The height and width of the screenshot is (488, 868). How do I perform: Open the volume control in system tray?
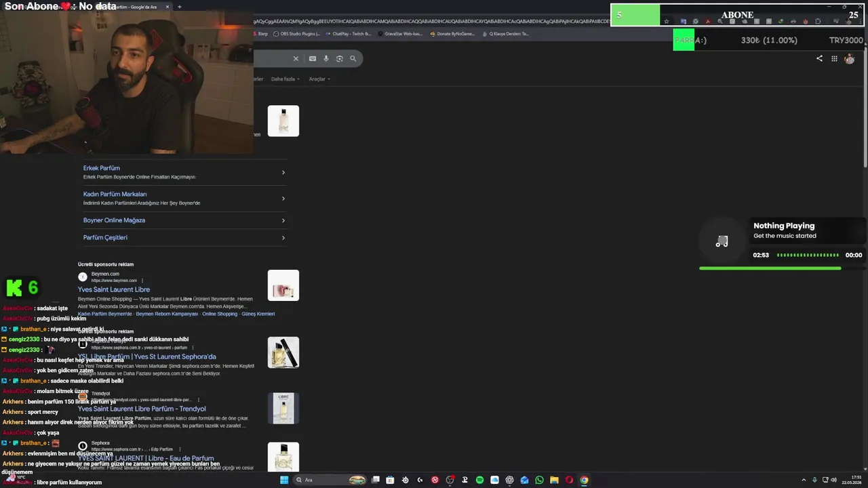[833, 480]
